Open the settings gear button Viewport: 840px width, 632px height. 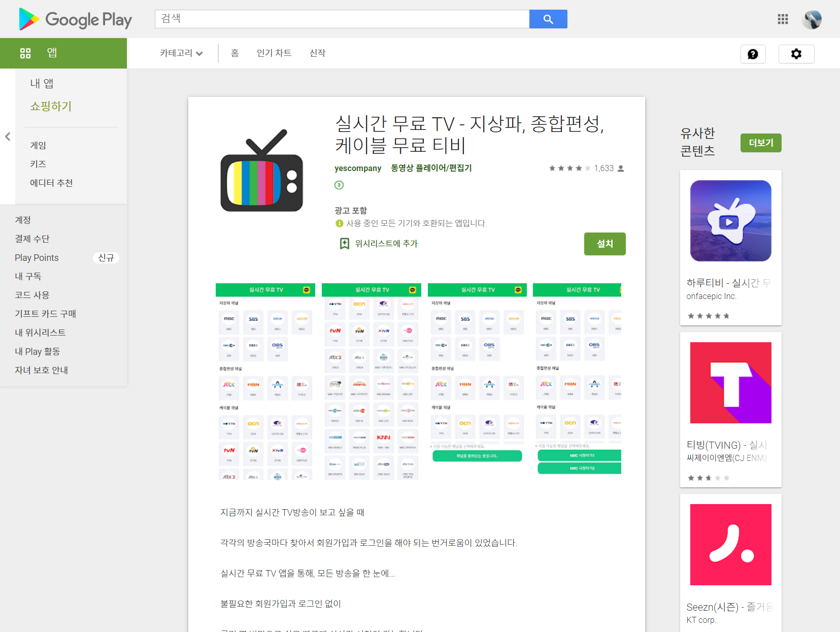tap(796, 54)
